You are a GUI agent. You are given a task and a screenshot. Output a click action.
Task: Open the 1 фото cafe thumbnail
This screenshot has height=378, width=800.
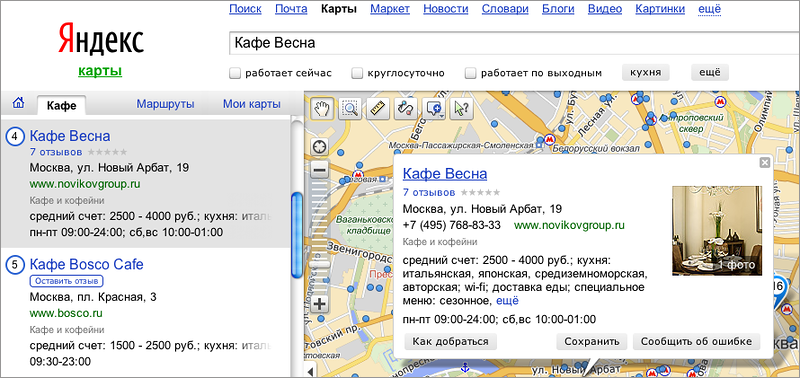pos(717,231)
